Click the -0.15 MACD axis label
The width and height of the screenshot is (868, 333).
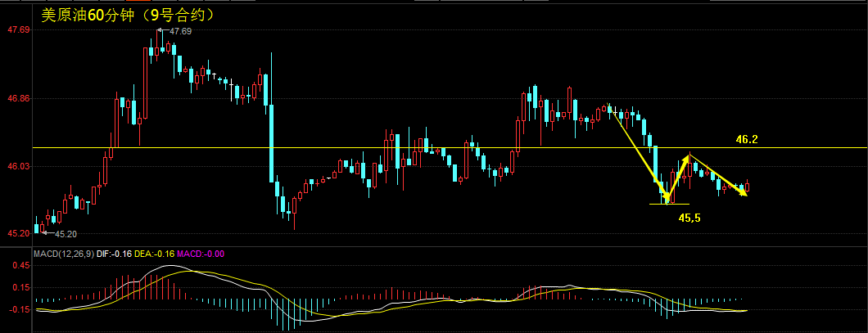[x=18, y=309]
